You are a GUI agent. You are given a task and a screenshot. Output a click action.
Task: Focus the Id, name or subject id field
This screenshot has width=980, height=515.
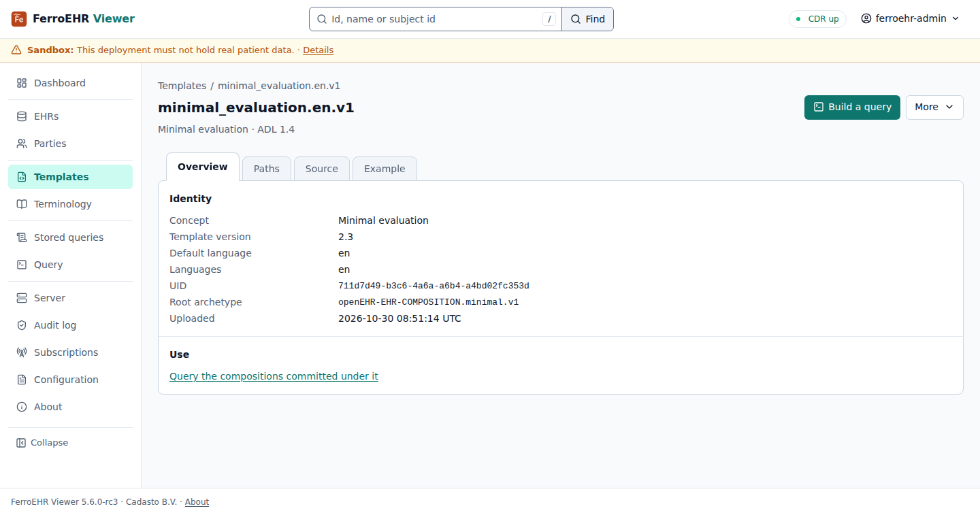click(x=436, y=19)
